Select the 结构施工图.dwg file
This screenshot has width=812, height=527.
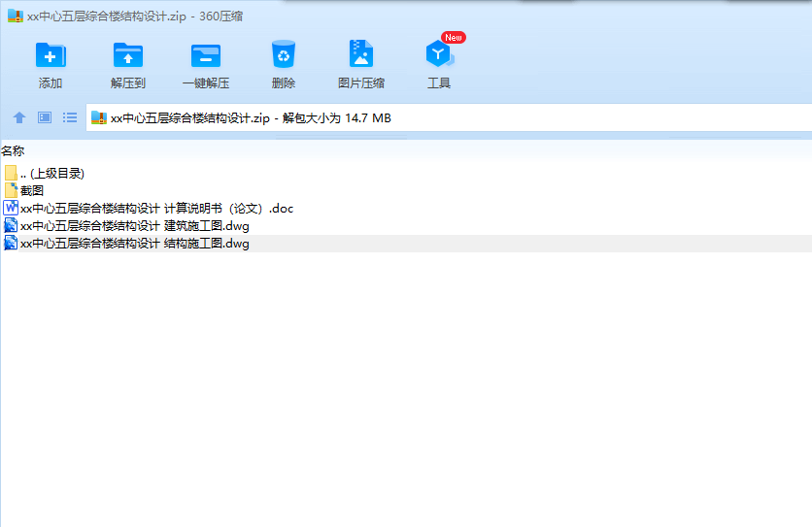click(406, 244)
